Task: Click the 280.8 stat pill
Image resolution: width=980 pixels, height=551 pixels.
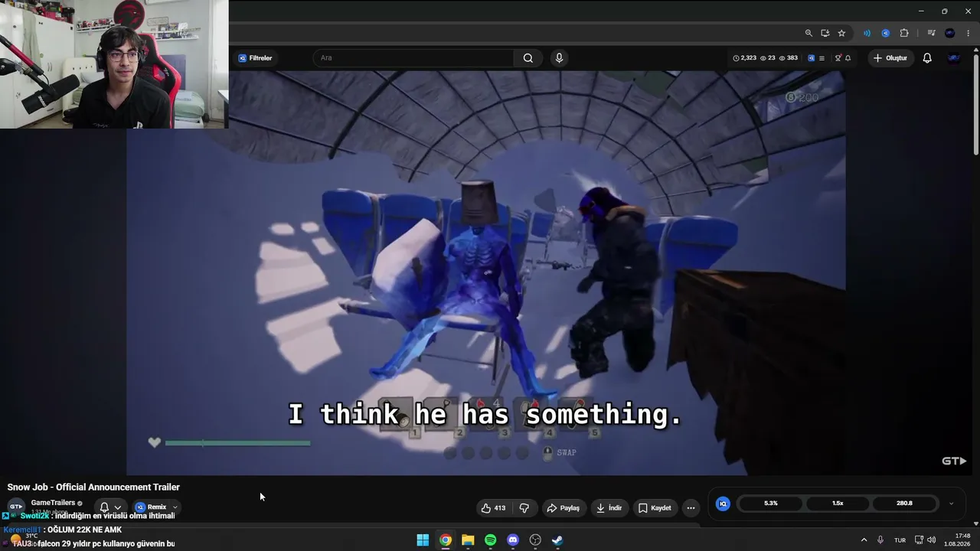Action: tap(904, 504)
